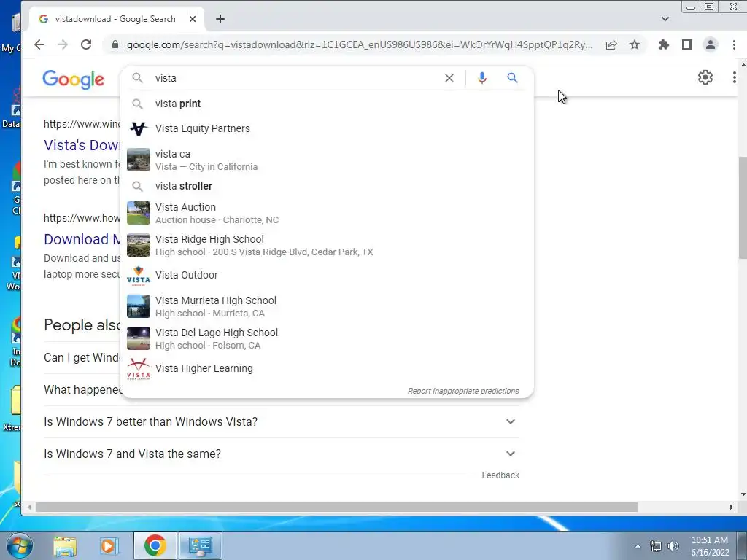Expand 'Is Windows 7 better than Windows Vista?'
Image resolution: width=747 pixels, height=560 pixels.
(x=282, y=422)
